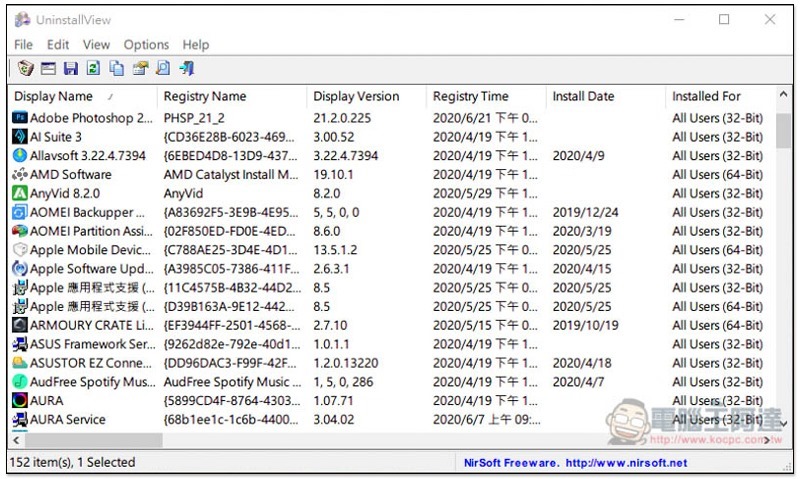Select the AnyVid 8.2.0 row icon
Viewport: 800px width, 479px height.
tap(19, 193)
